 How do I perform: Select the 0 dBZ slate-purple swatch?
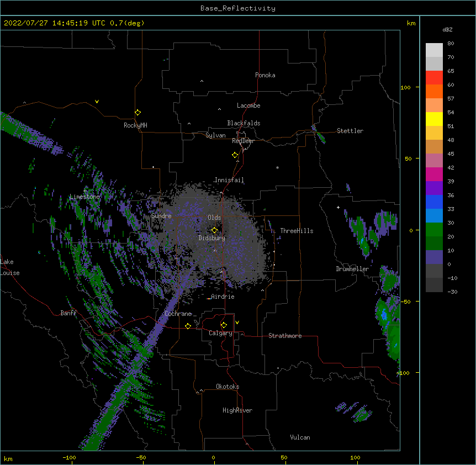(434, 257)
